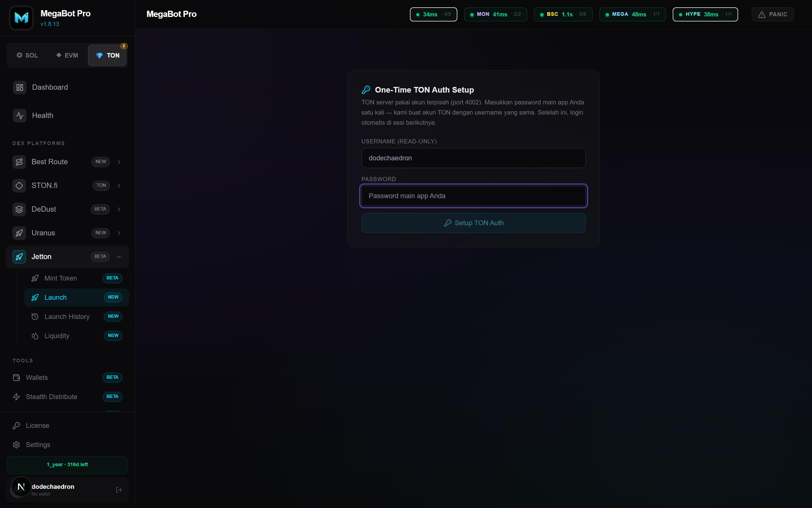Click the MEGA 48ms status pill
Image resolution: width=812 pixels, height=508 pixels.
[x=632, y=14]
